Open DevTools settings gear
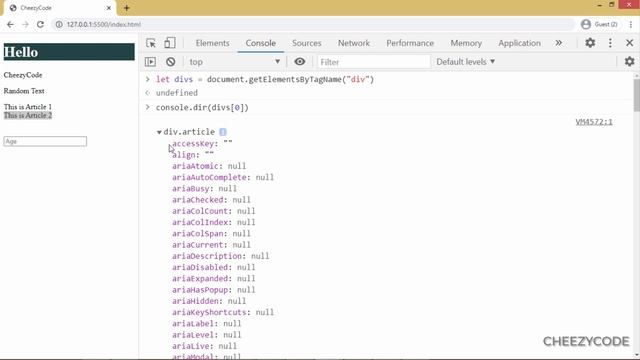 590,42
